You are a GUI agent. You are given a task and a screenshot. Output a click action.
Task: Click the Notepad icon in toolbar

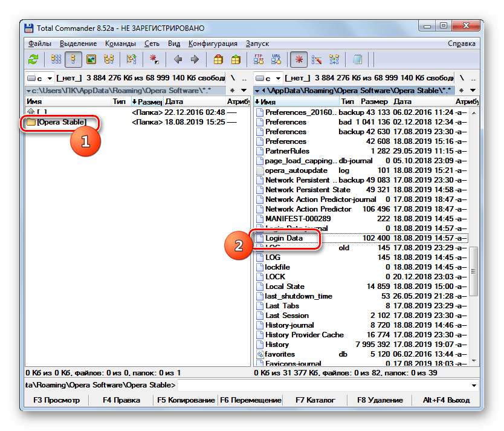pyautogui.click(x=357, y=59)
